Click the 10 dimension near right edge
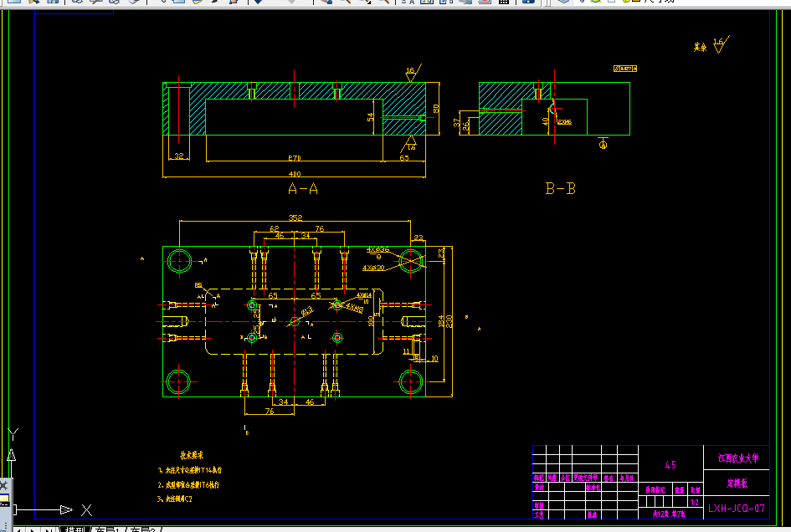The width and height of the screenshot is (791, 532). point(435,359)
